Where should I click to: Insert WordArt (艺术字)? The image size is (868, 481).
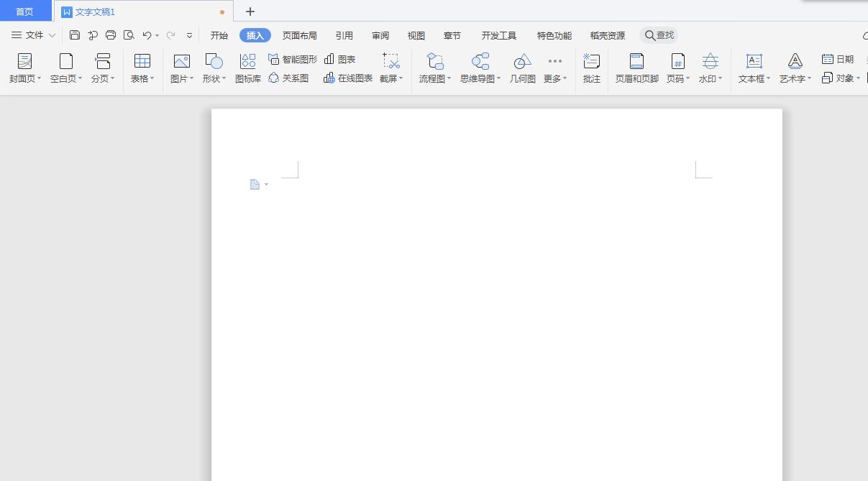(792, 68)
